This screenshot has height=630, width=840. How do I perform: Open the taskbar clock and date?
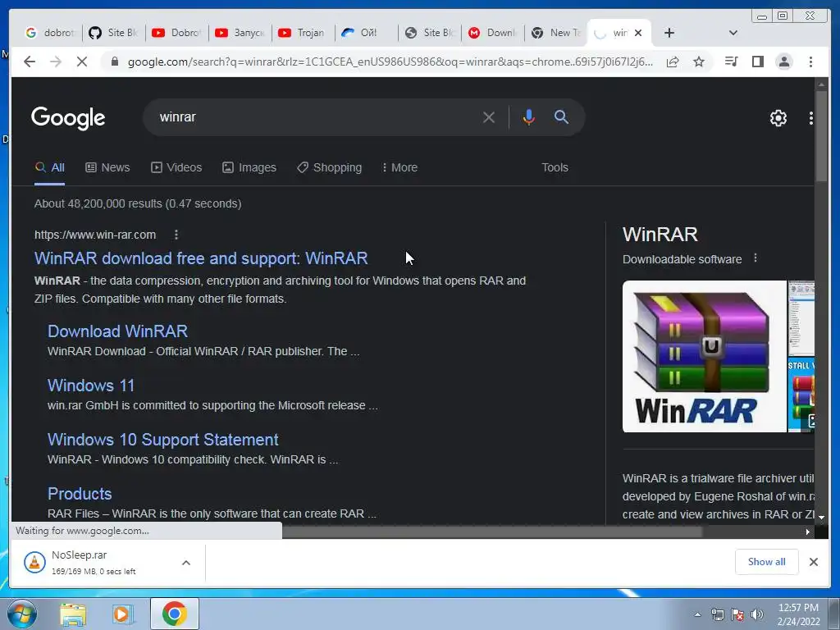click(797, 614)
